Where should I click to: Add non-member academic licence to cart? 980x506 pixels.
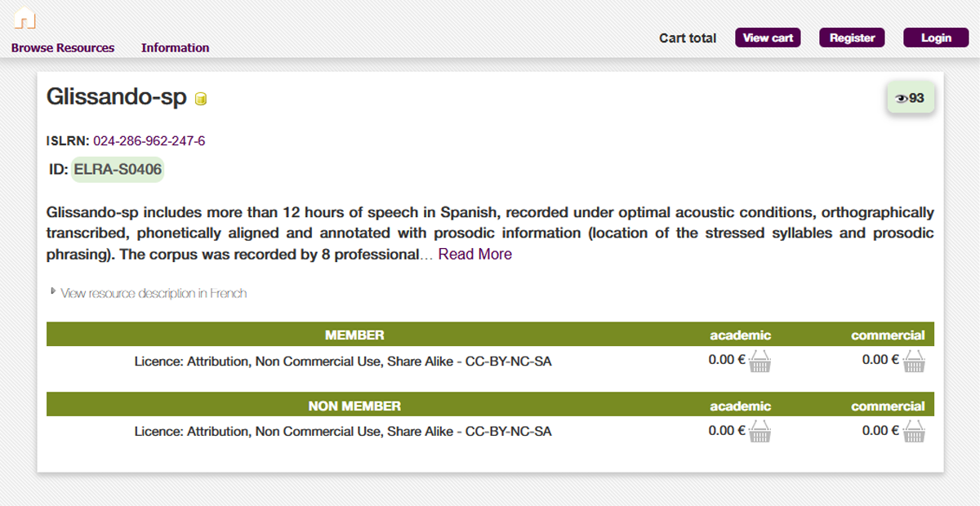coord(759,432)
